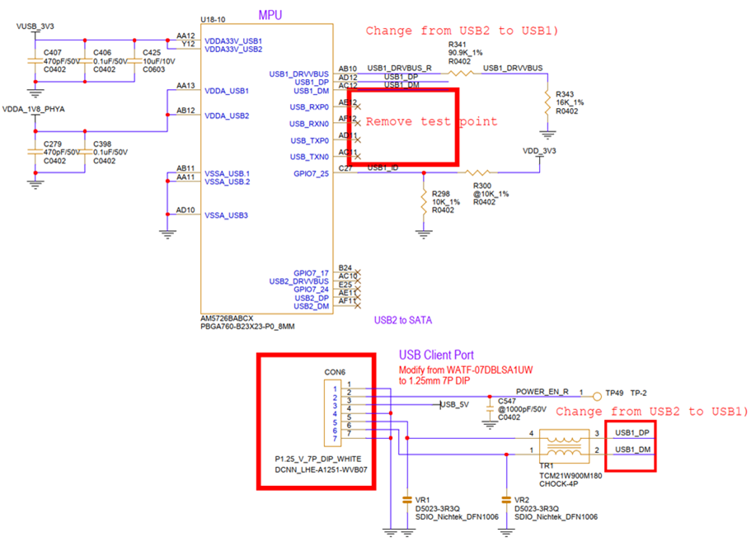This screenshot has height=547, width=756.
Task: Select the USB1_DP net label by TR1
Action: (632, 432)
